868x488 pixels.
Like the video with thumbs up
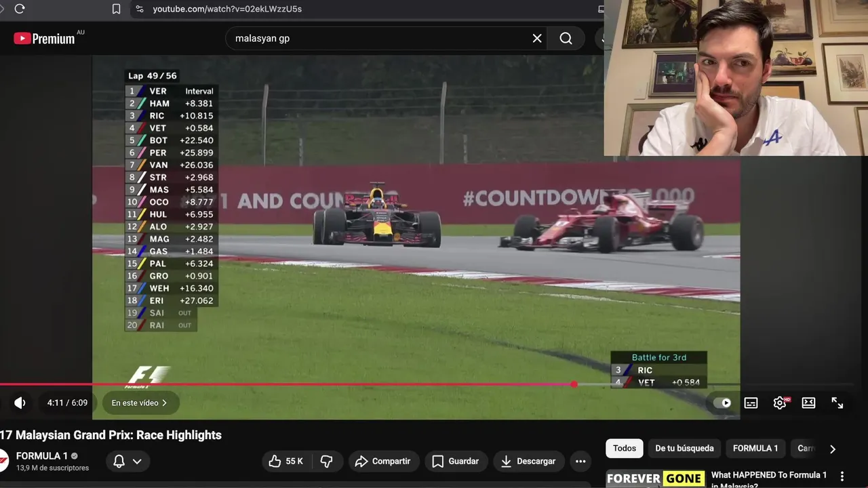(x=285, y=461)
